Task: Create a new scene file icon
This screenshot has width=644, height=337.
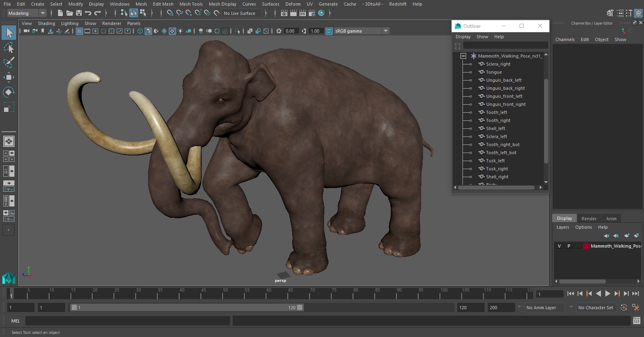Action: [x=60, y=13]
